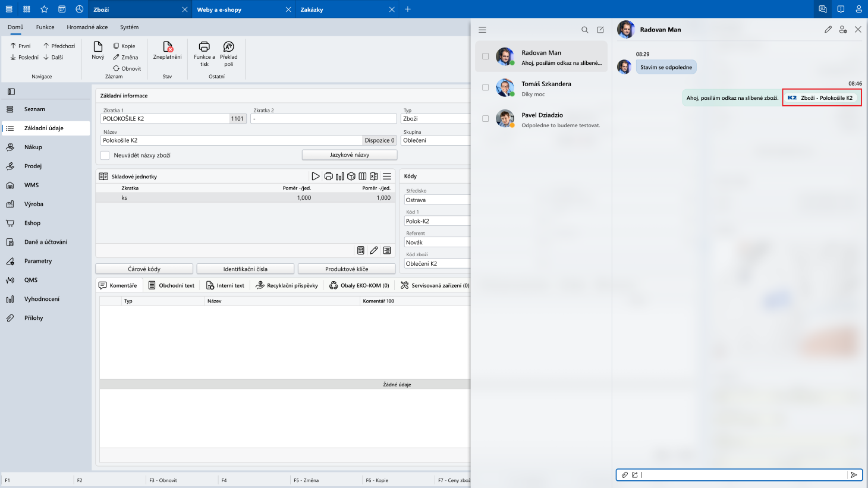Click the pencil edit icon below the units table
Viewport: 868px width, 488px height.
point(374,250)
